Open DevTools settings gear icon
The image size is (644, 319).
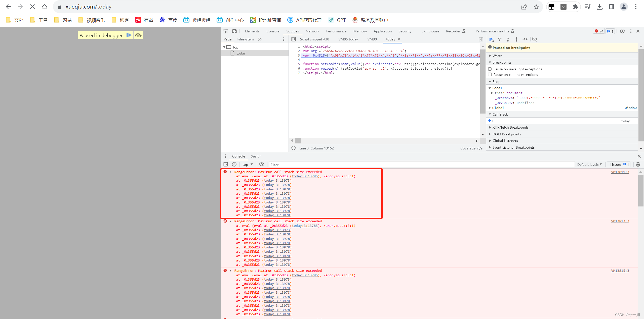pyautogui.click(x=622, y=31)
